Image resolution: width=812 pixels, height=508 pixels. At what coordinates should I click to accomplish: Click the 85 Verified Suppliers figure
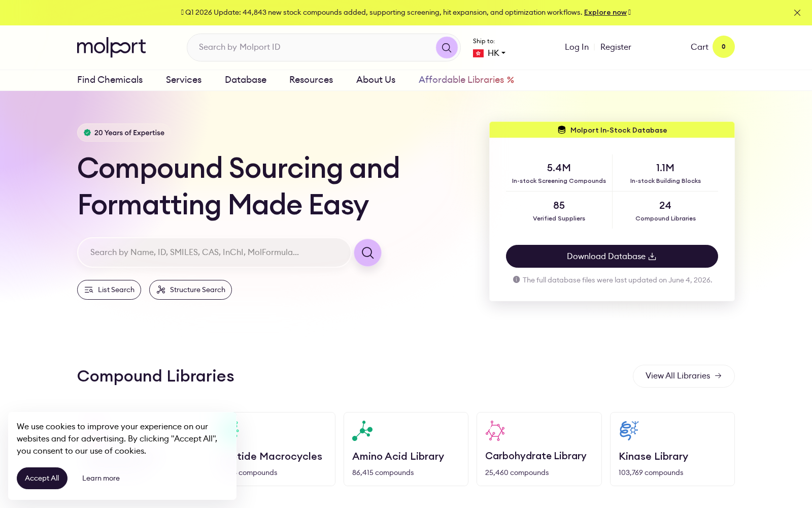[x=559, y=205]
